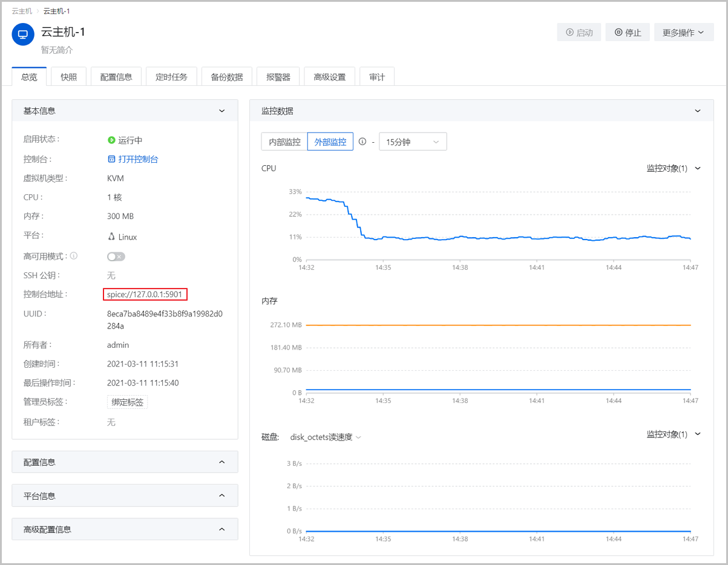Click the blue cloud host monitor icon
728x565 pixels.
[x=23, y=34]
